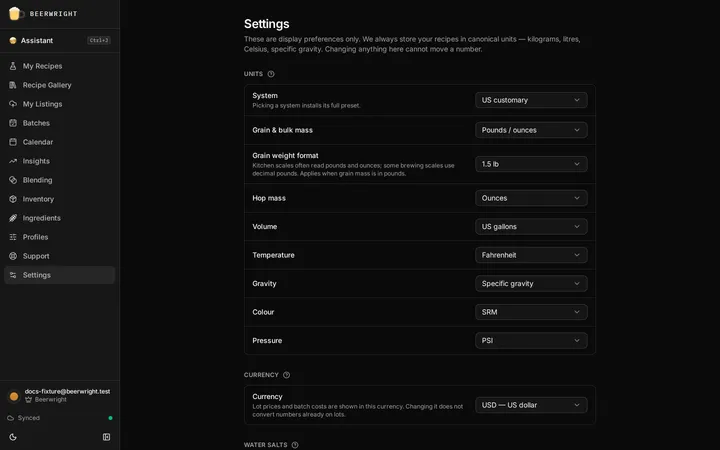Go to Insights page

pyautogui.click(x=60, y=161)
